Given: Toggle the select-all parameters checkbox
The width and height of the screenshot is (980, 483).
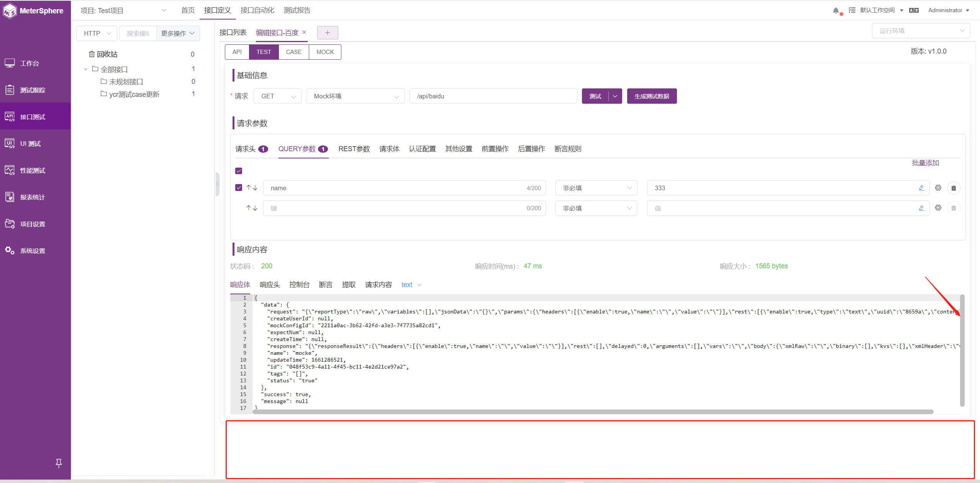Looking at the screenshot, I should click(x=239, y=171).
